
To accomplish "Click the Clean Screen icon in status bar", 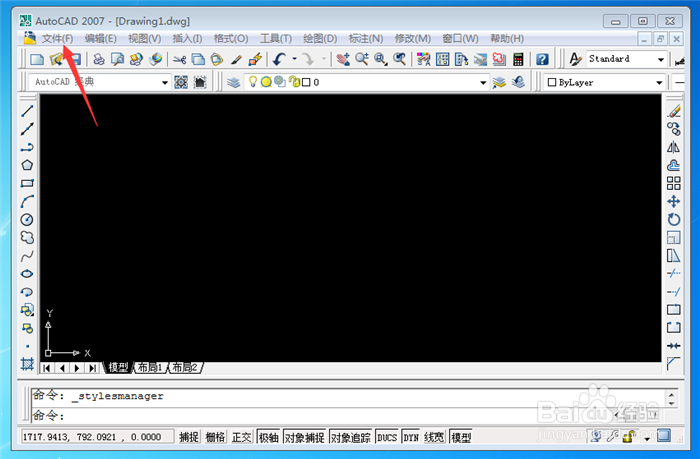I will 664,435.
